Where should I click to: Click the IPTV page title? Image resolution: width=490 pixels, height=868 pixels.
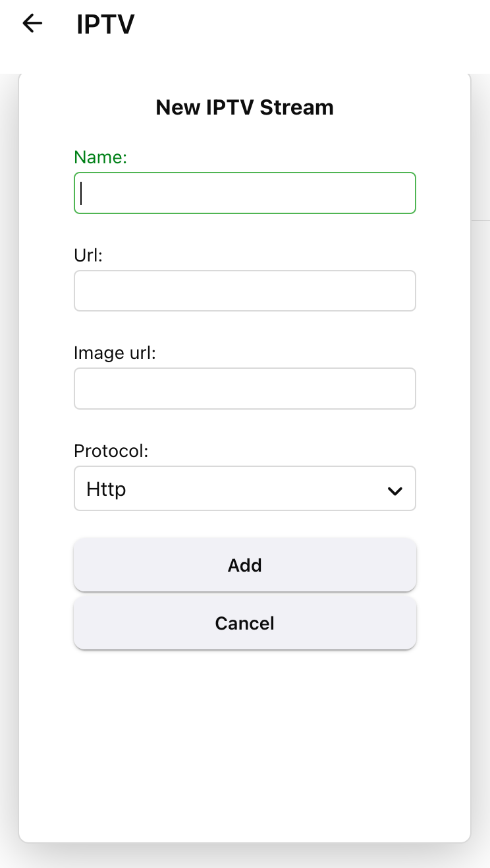tap(105, 25)
